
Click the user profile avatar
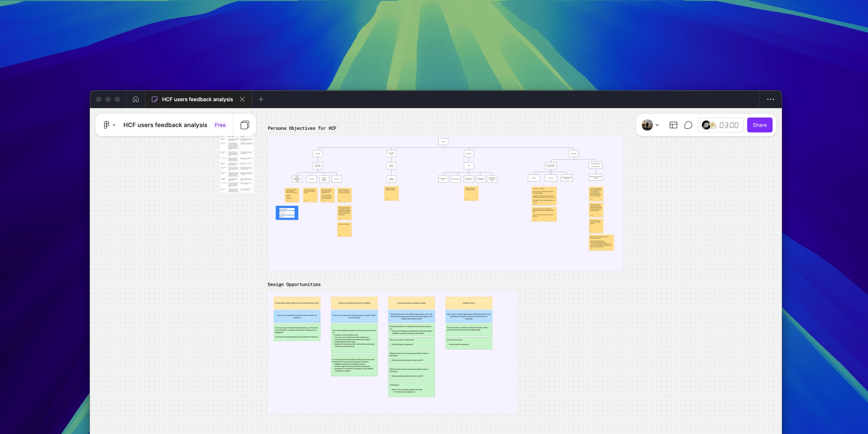coord(647,125)
